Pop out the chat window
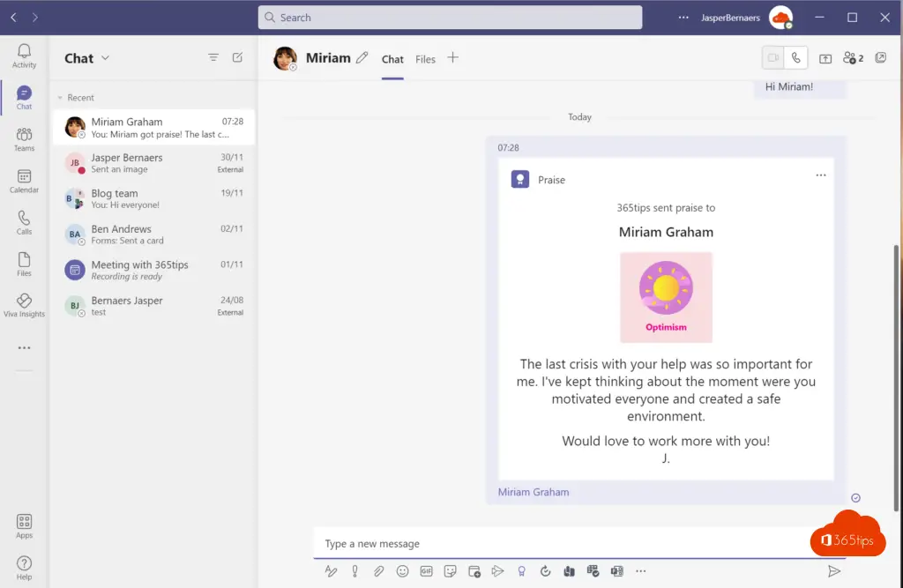 point(881,57)
